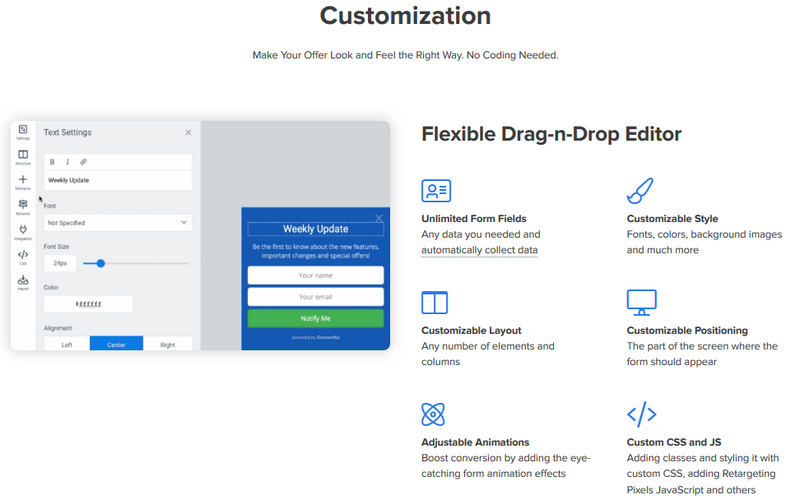This screenshot has height=500, width=800.
Task: Select Right alignment option
Action: click(x=168, y=344)
